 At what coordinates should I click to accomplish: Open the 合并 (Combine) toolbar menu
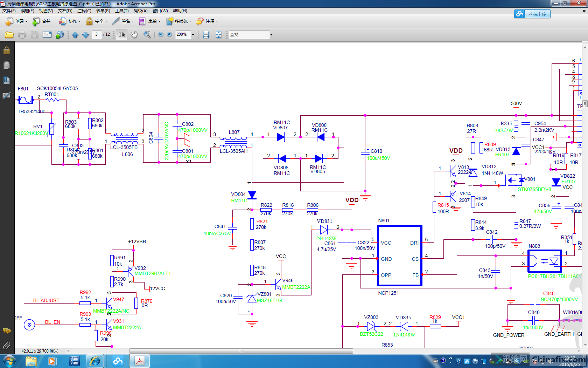point(43,21)
